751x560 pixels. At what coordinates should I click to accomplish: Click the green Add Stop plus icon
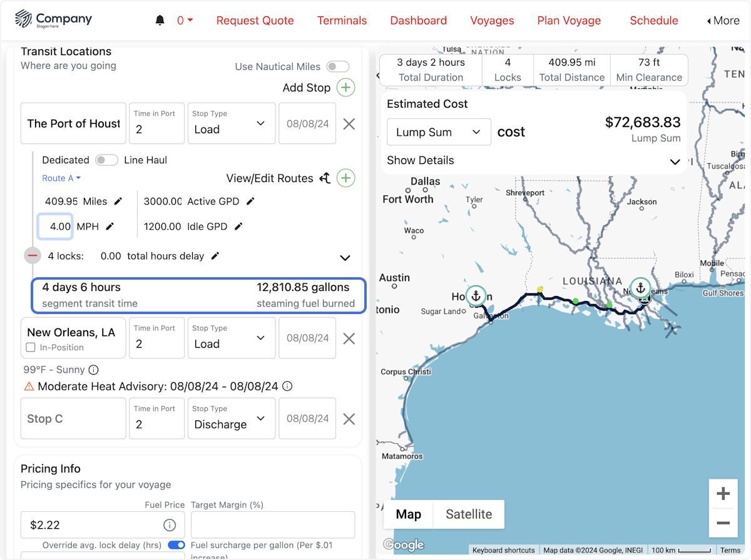[x=346, y=88]
